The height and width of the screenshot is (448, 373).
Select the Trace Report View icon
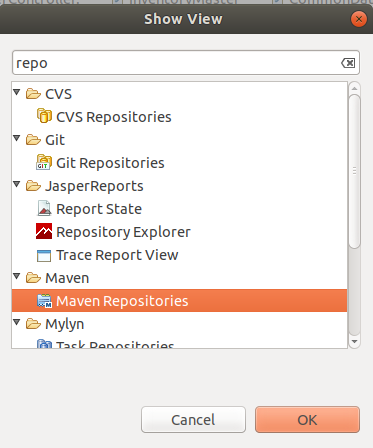click(44, 256)
